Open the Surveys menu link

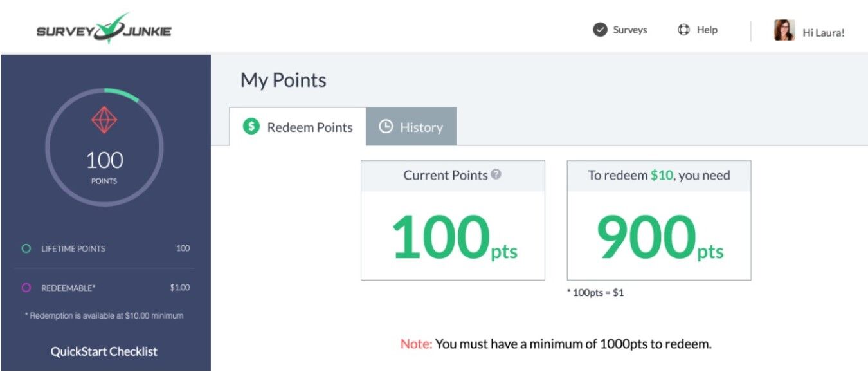(629, 30)
